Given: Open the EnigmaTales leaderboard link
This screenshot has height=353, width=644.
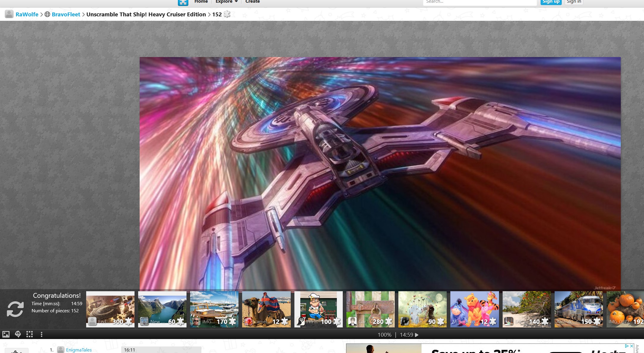Looking at the screenshot, I should click(x=79, y=350).
